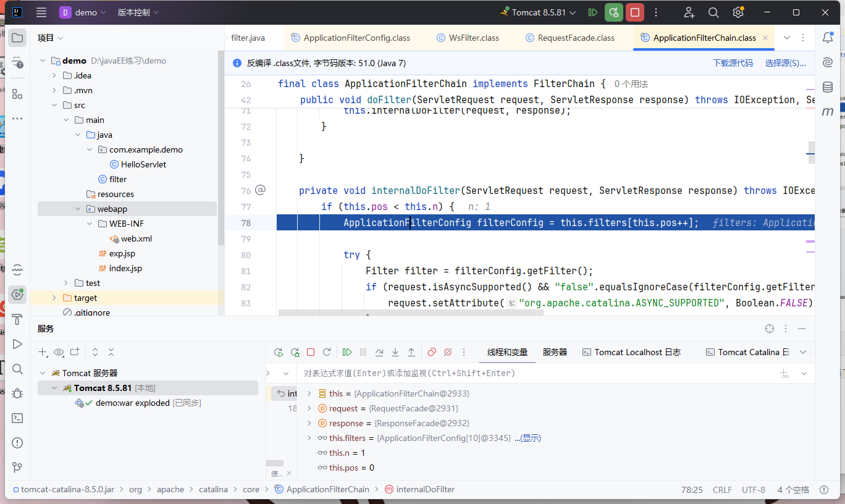Expand the this.filters variable node
The image size is (845, 504).
pyautogui.click(x=309, y=438)
